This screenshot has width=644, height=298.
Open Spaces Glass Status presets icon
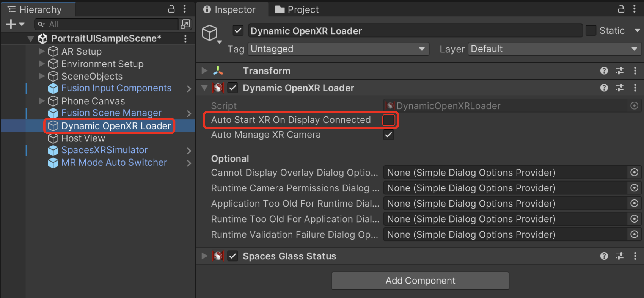(x=620, y=256)
